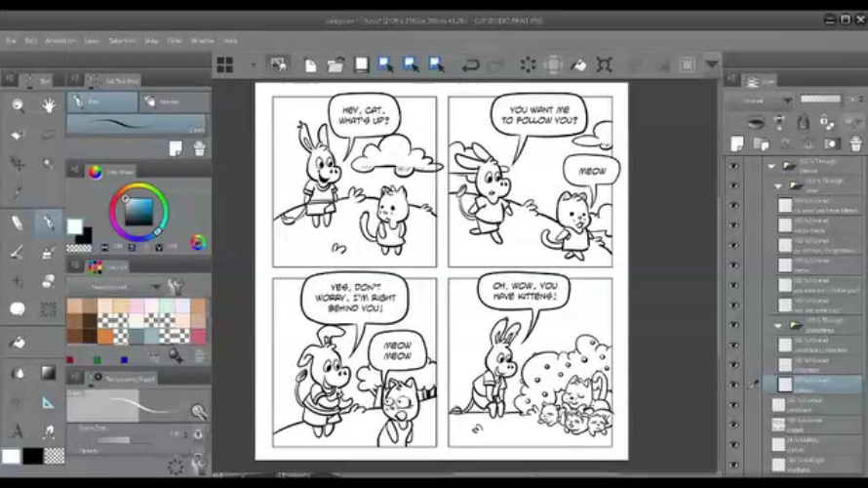Redo the action
This screenshot has width=868, height=488.
496,64
